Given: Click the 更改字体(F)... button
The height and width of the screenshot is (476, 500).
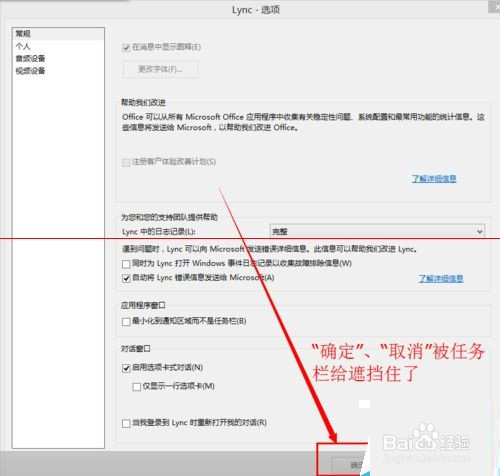Looking at the screenshot, I should coord(160,69).
